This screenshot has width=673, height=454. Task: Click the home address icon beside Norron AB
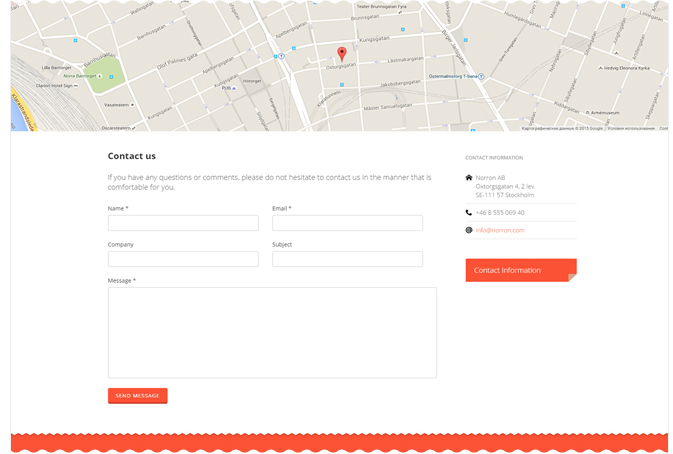click(x=469, y=178)
